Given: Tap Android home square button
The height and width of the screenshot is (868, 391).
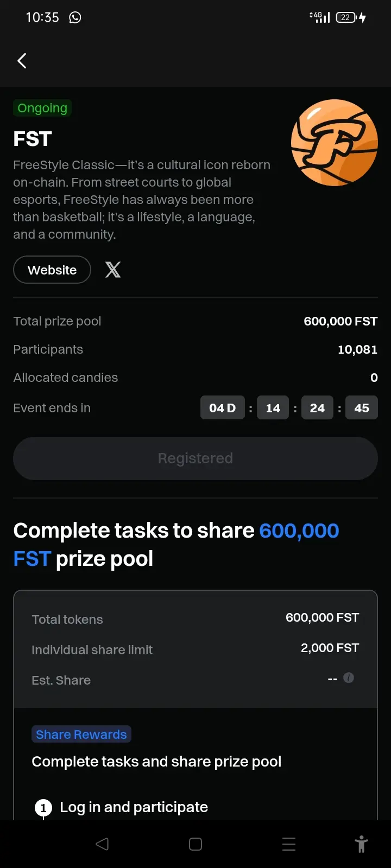Looking at the screenshot, I should coord(195,844).
